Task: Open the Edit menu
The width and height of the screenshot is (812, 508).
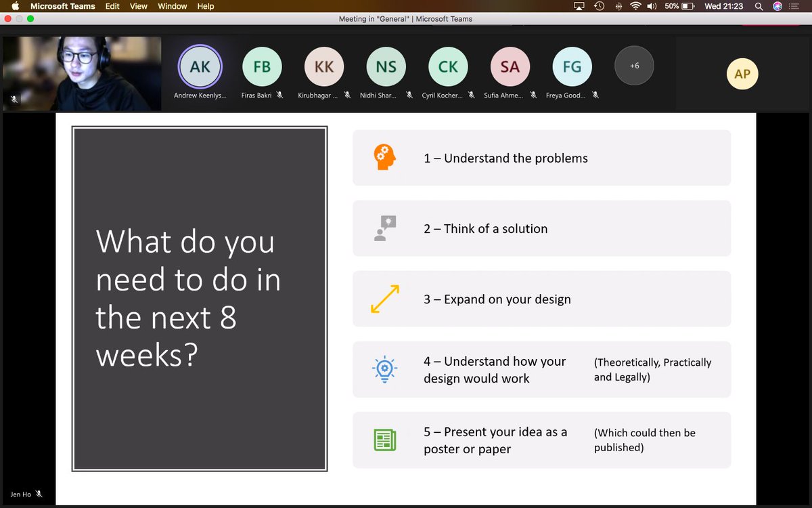Action: pyautogui.click(x=112, y=6)
